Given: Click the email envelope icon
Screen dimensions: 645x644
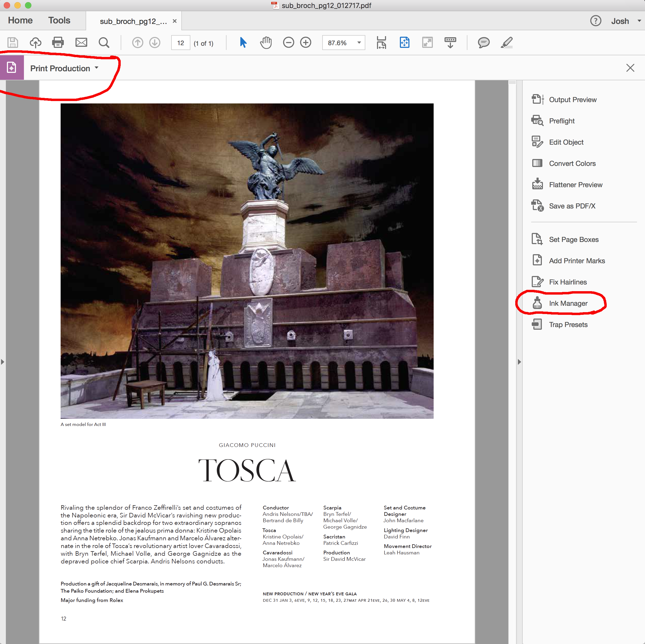Looking at the screenshot, I should pos(81,42).
